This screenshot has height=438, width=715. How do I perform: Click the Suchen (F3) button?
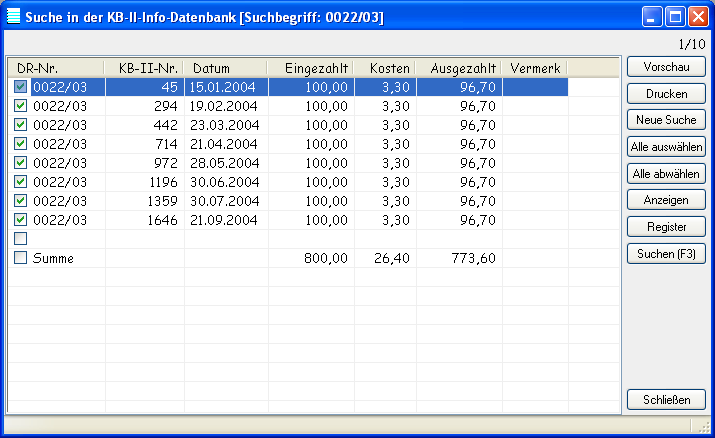[x=666, y=253]
